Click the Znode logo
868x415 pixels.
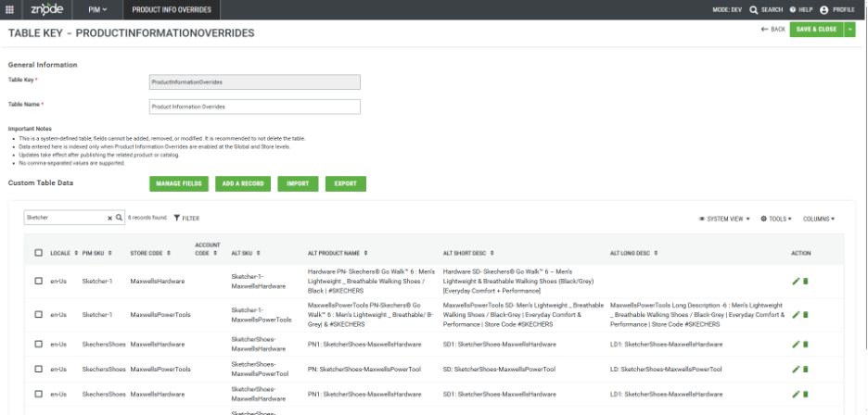point(47,9)
